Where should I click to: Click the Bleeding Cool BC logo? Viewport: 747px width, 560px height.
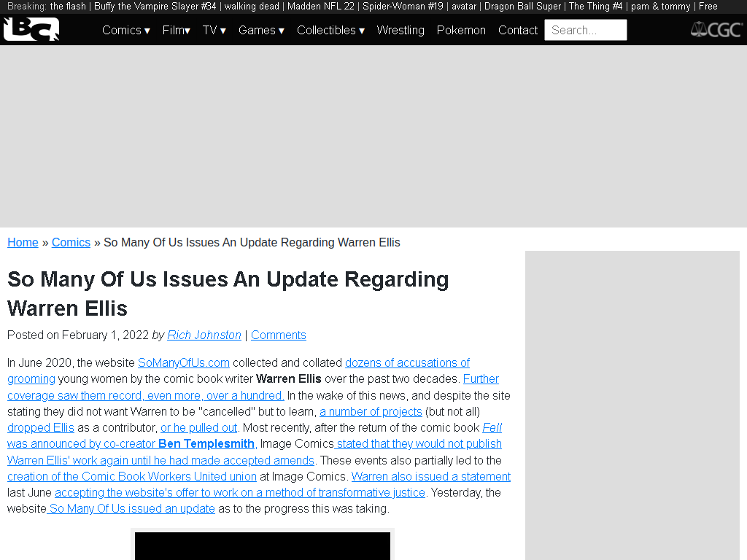click(x=31, y=29)
